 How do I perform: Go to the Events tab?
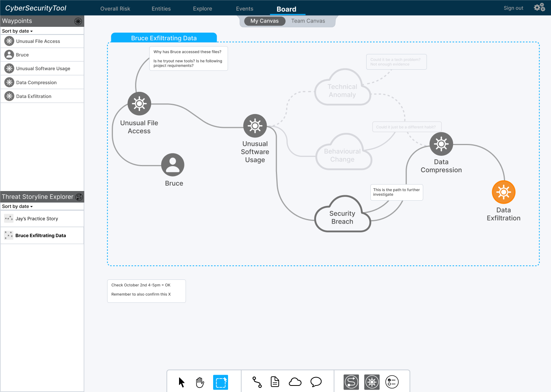[x=245, y=9]
